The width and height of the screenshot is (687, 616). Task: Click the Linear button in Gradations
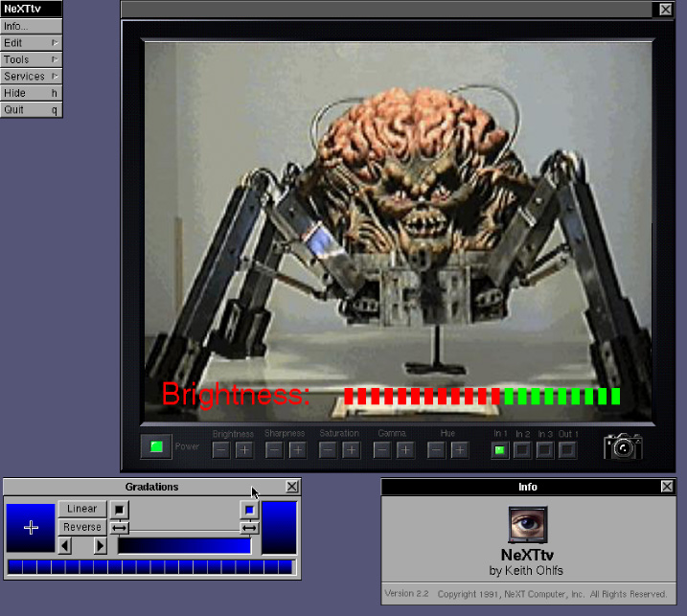coord(82,509)
